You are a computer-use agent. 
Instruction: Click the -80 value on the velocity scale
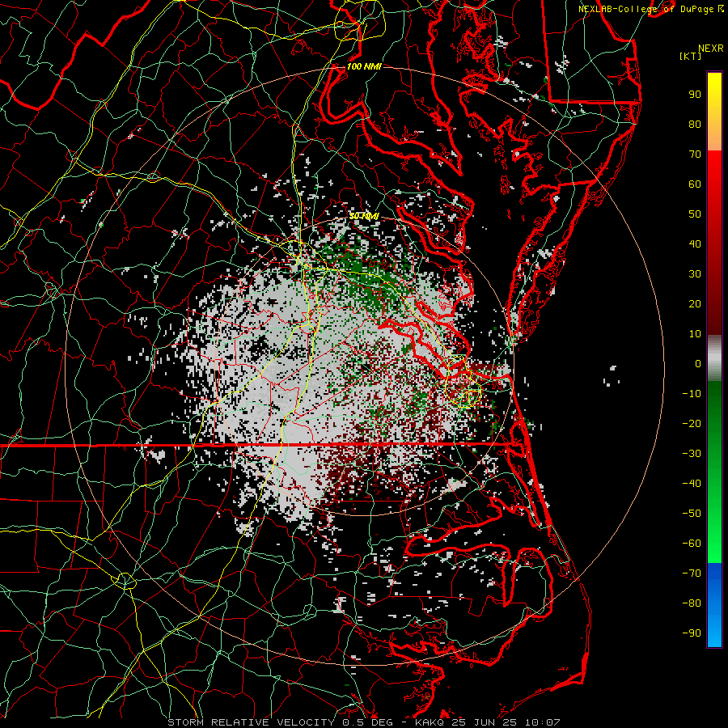pos(692,603)
